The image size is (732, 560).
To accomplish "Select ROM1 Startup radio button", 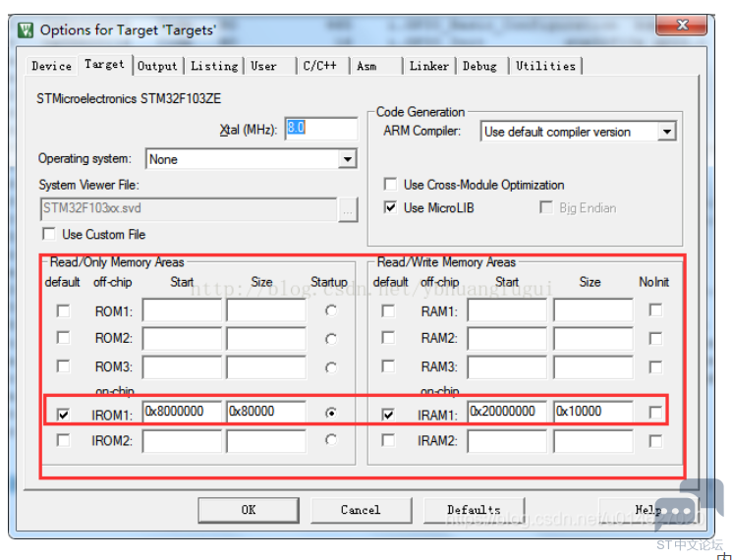I will tap(331, 310).
